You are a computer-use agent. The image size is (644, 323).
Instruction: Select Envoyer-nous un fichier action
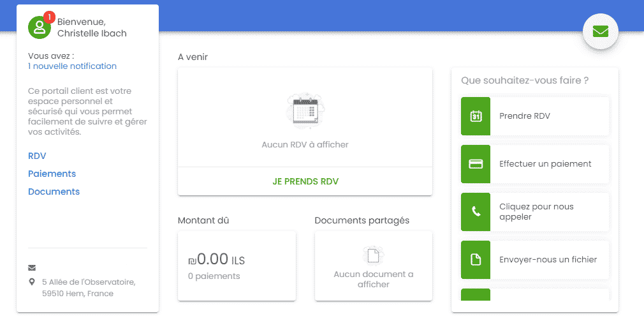tap(535, 260)
